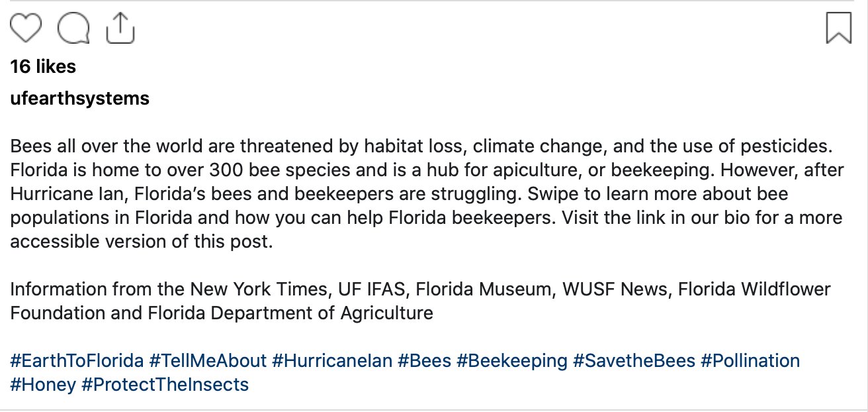Click the 'Information from the New York Times' text
The image size is (868, 412).
pyautogui.click(x=169, y=289)
